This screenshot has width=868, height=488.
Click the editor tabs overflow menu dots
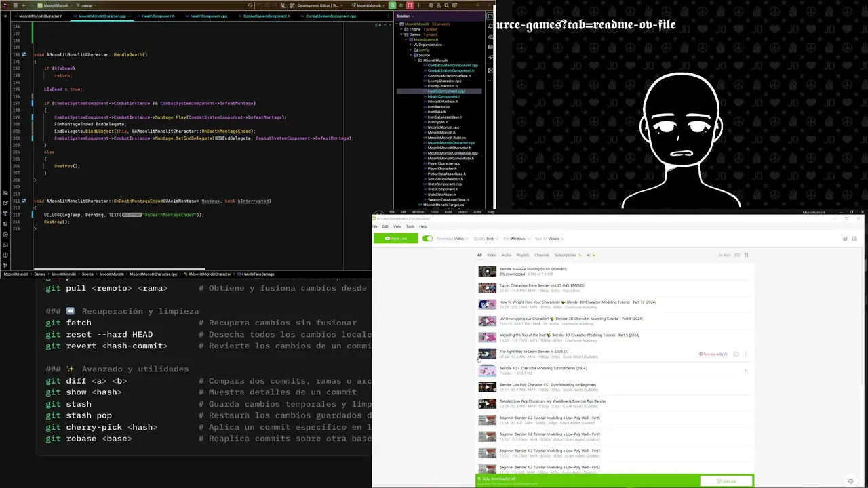[x=389, y=16]
